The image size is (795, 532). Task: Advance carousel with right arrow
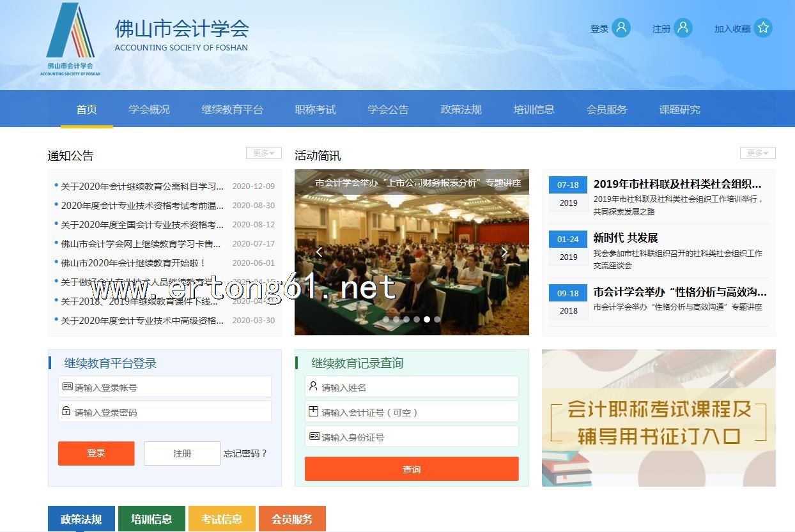pyautogui.click(x=504, y=252)
